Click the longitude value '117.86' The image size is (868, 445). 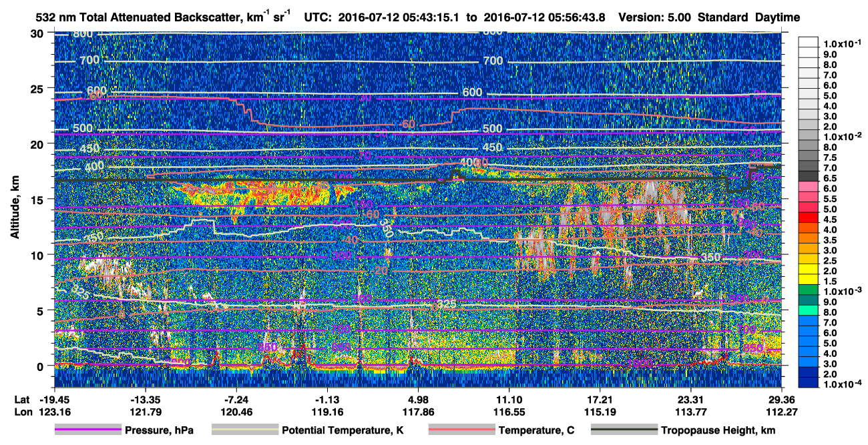(x=418, y=412)
